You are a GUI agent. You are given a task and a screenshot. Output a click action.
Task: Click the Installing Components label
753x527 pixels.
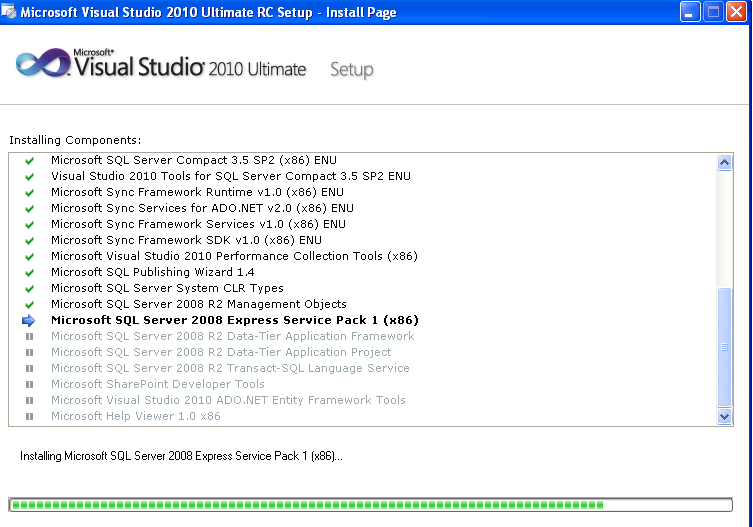coord(75,140)
